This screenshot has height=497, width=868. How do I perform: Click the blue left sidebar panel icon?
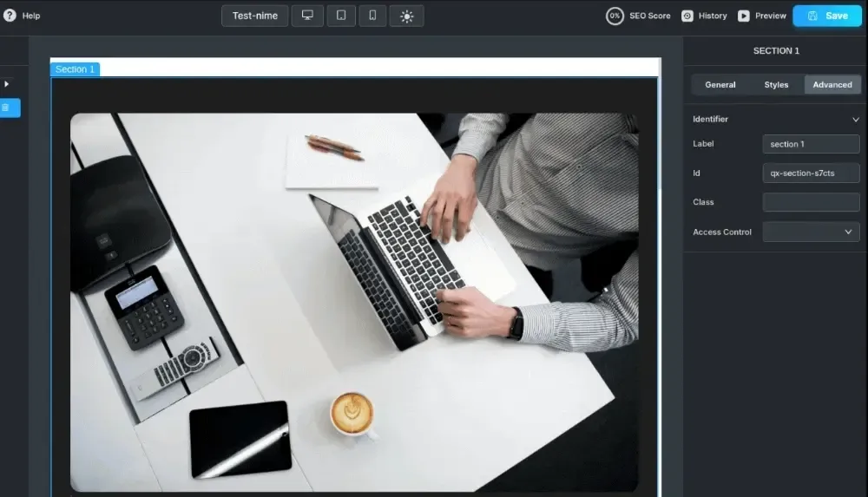coord(10,108)
